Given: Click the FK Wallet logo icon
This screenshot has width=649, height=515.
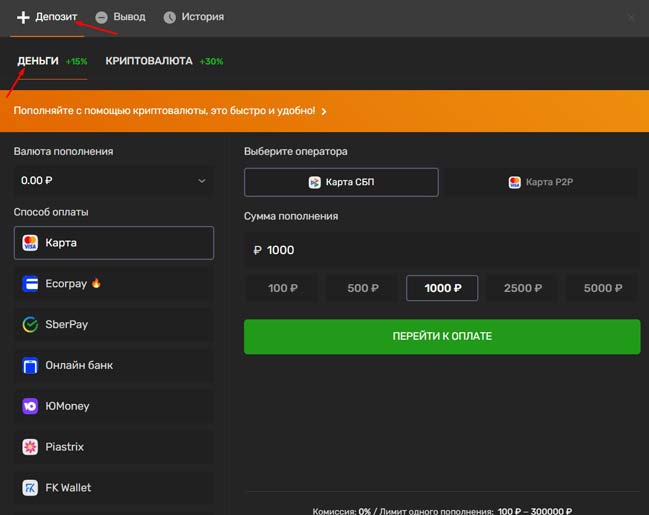Looking at the screenshot, I should [30, 488].
